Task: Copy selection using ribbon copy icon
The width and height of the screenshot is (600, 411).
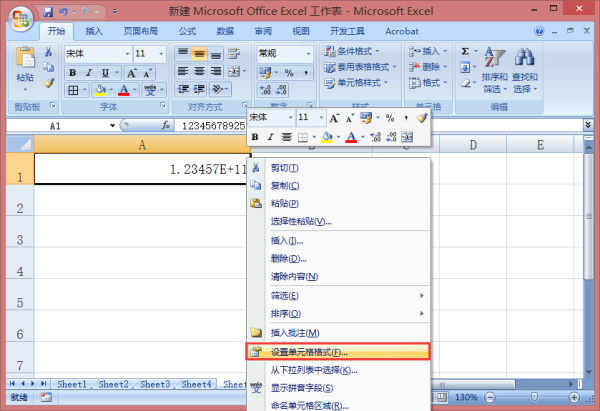Action: pos(49,67)
